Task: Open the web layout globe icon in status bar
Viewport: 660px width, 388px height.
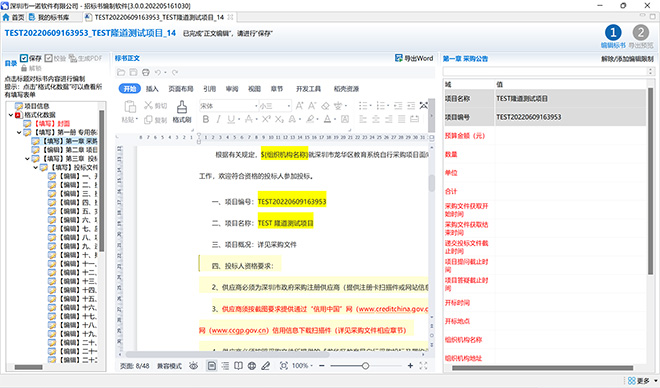Action: pos(252,366)
